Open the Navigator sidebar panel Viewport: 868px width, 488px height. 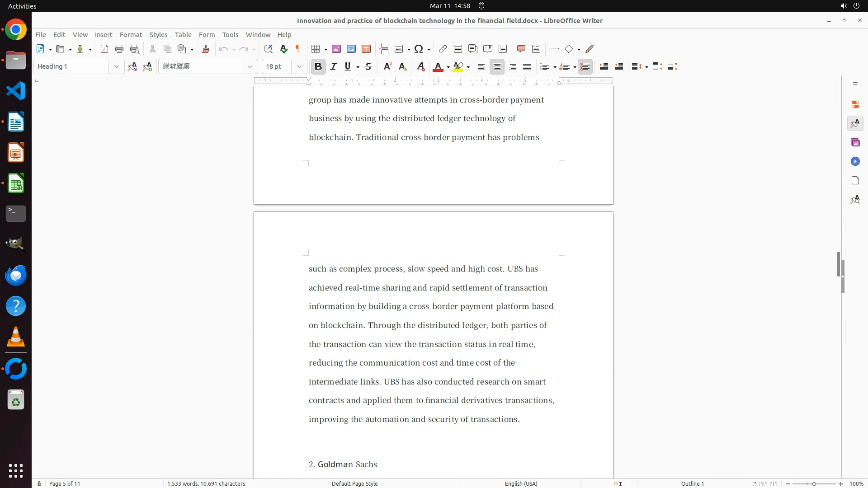855,162
